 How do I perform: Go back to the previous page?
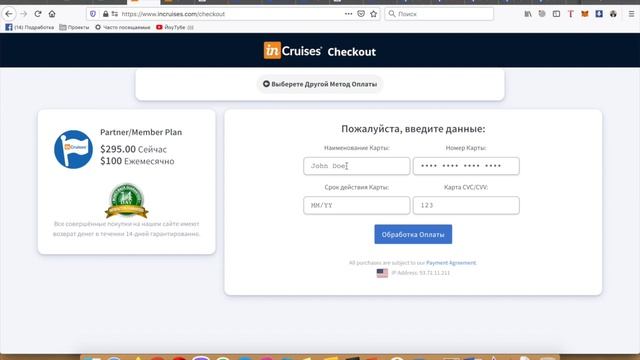(9, 14)
